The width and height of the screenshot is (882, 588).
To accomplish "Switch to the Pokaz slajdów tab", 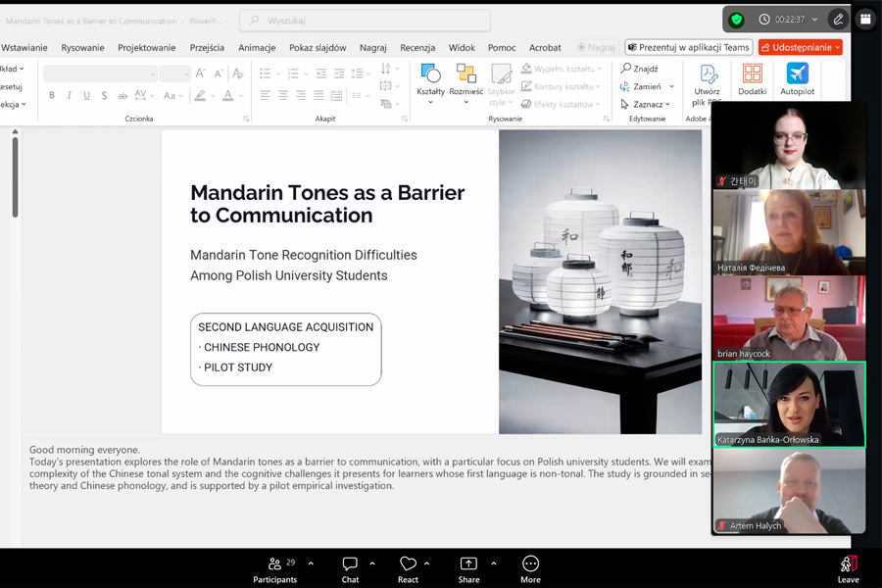I will pos(318,47).
